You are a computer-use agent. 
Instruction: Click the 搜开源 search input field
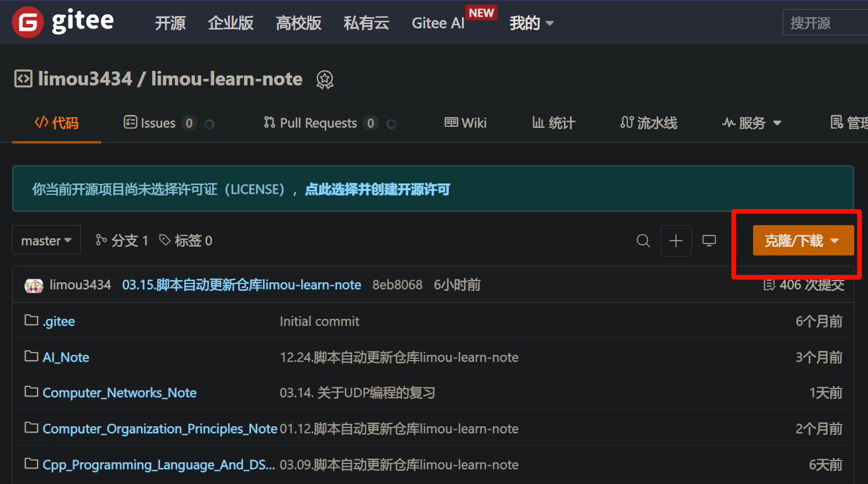[825, 23]
